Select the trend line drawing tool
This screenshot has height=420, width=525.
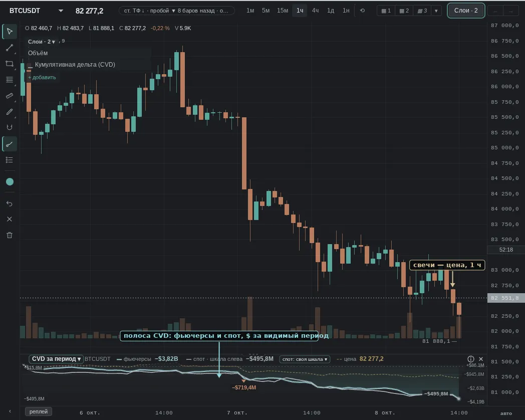point(10,48)
